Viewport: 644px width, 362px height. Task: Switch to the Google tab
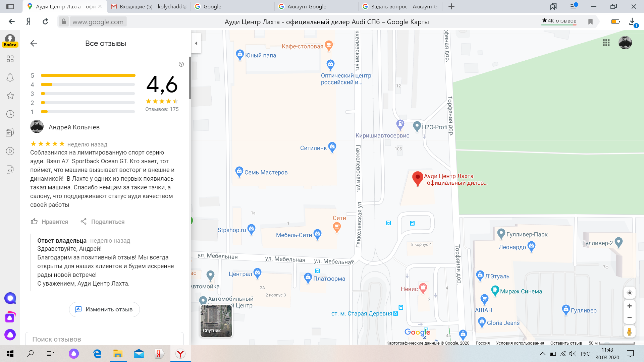[x=232, y=6]
